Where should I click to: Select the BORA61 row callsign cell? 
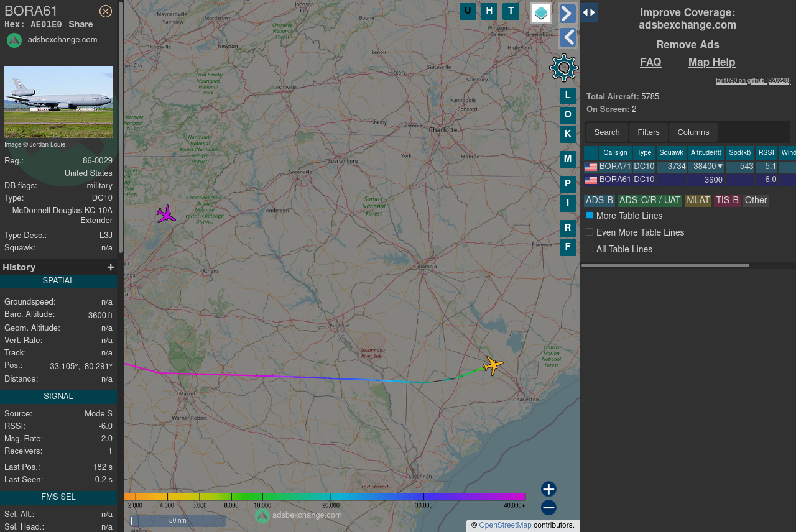click(x=615, y=180)
